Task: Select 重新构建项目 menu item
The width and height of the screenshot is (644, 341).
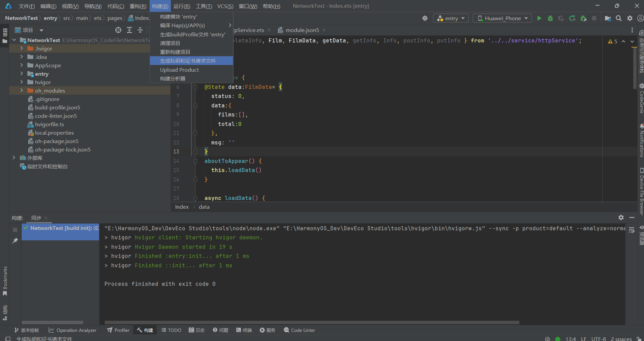Action: 191,52
